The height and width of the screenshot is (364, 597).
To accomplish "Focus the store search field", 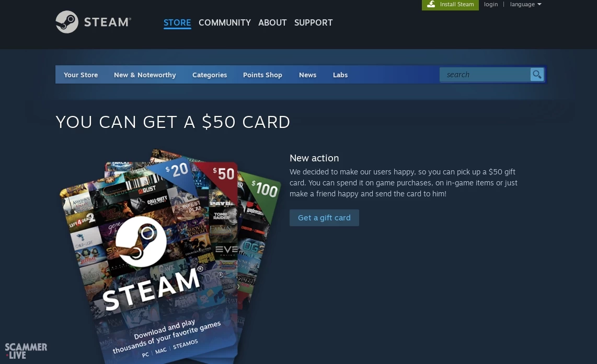I will [485, 75].
